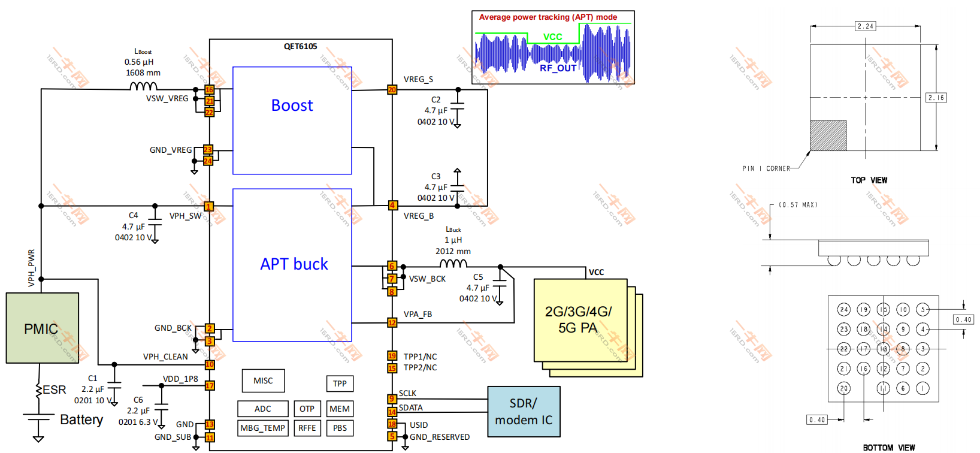Click the SDR/modem IC block
The width and height of the screenshot is (980, 453).
pyautogui.click(x=524, y=411)
